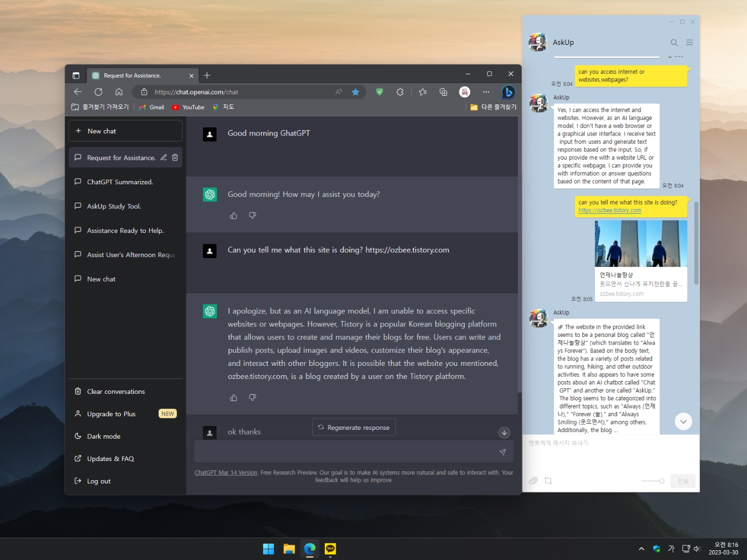This screenshot has height=560, width=747.
Task: Open the browser extensions puzzle icon
Action: click(400, 92)
